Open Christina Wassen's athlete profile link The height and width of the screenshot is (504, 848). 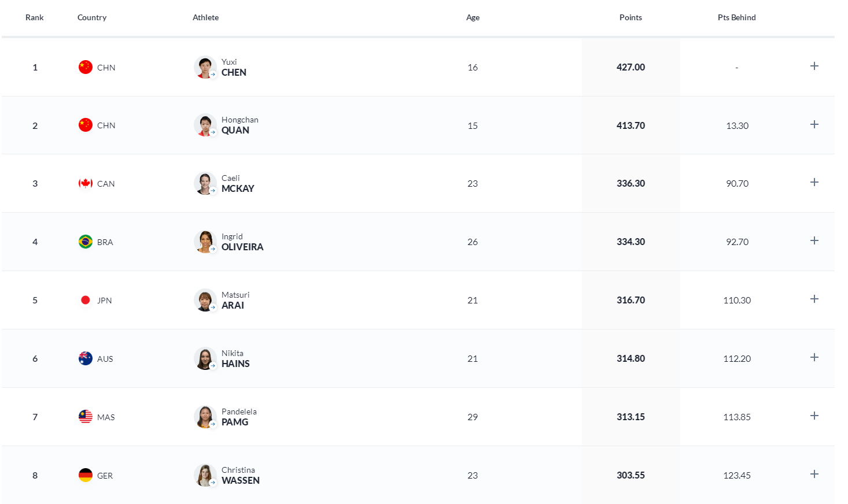point(240,475)
